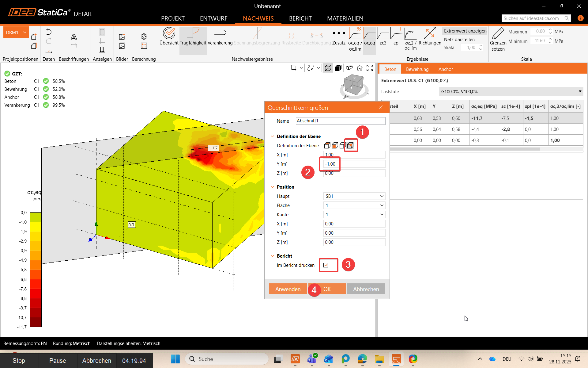Toggle Im Bericht drucken checkbox
Screen dimensions: 588x368
[x=326, y=265]
